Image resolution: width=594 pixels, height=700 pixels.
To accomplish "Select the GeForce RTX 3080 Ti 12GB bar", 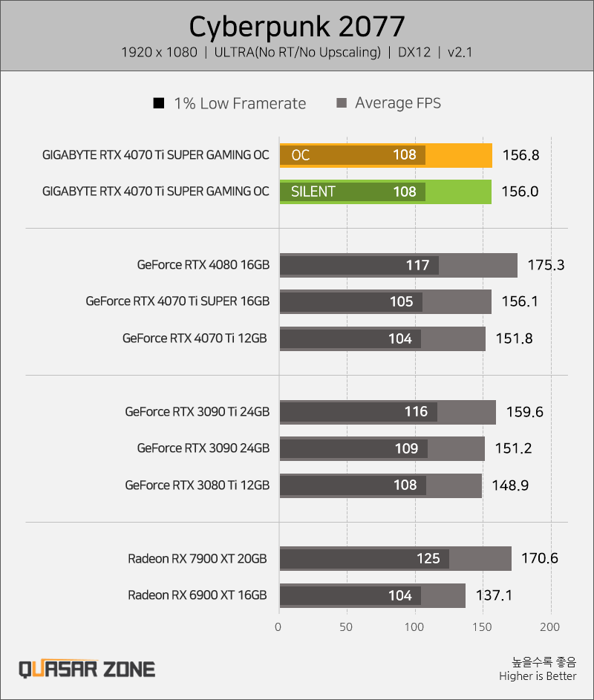I will pos(381,485).
